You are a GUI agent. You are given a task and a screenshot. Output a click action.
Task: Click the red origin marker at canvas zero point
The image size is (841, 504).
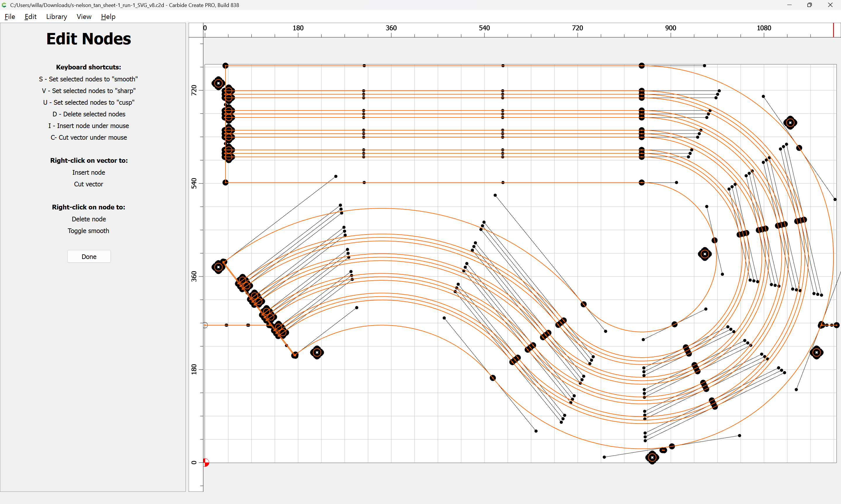point(206,462)
